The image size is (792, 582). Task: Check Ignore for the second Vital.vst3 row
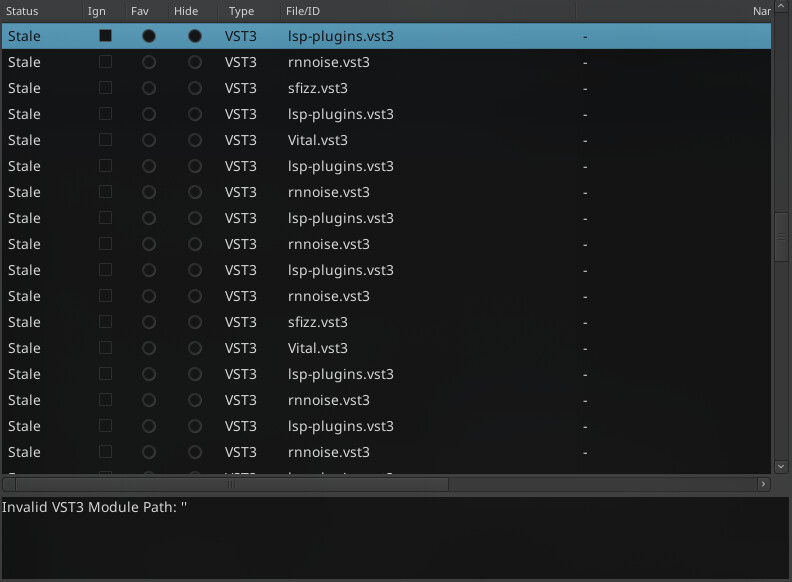[x=105, y=348]
